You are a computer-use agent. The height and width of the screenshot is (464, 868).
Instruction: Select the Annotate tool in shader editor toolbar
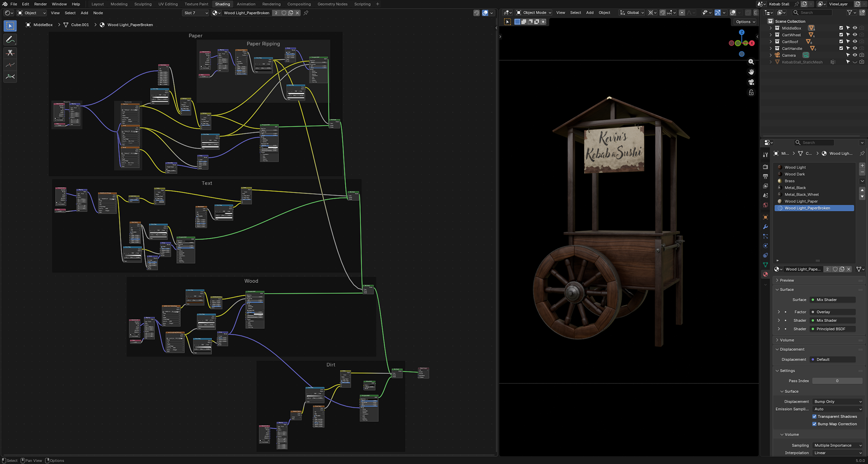10,39
